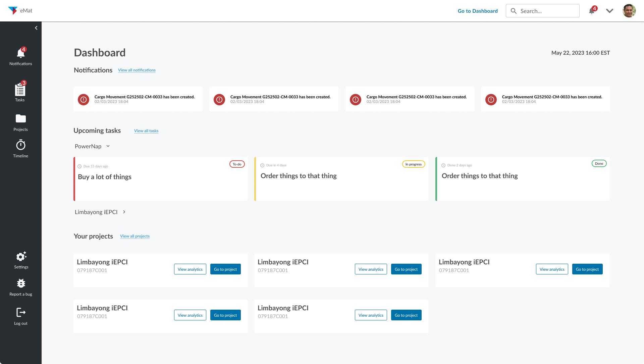644x364 pixels.
Task: Open Projects folder in the sidebar
Action: 21,122
